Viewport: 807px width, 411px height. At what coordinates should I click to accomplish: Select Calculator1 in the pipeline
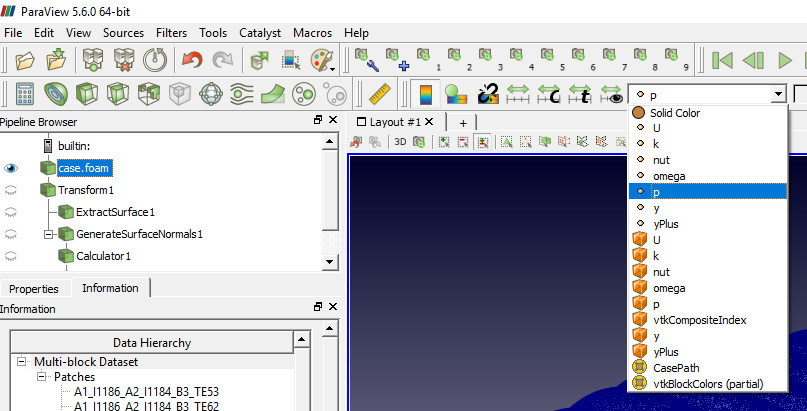[102, 256]
